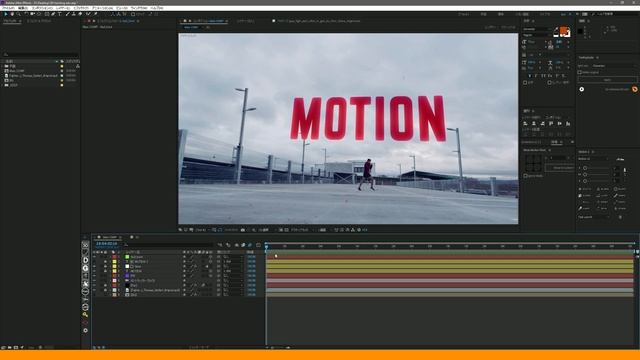Switch to the レイヤー (なし) viewer tab
Screen dimensions: 640x360
pos(245,21)
